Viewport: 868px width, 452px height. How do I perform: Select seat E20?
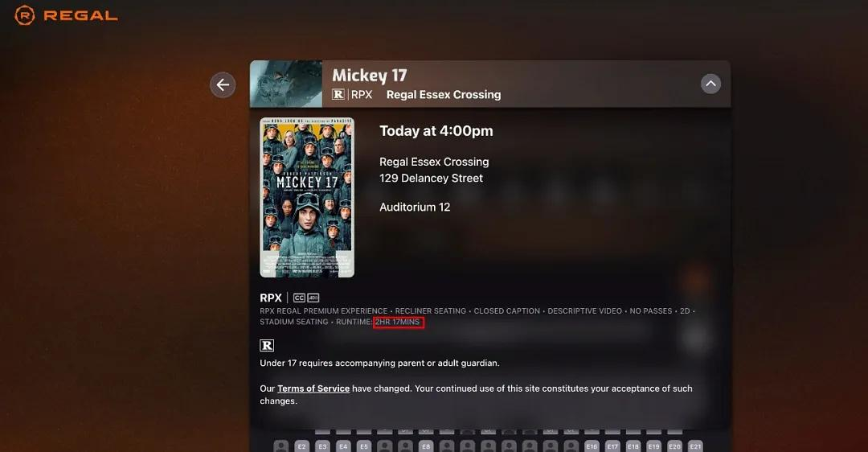coord(674,446)
